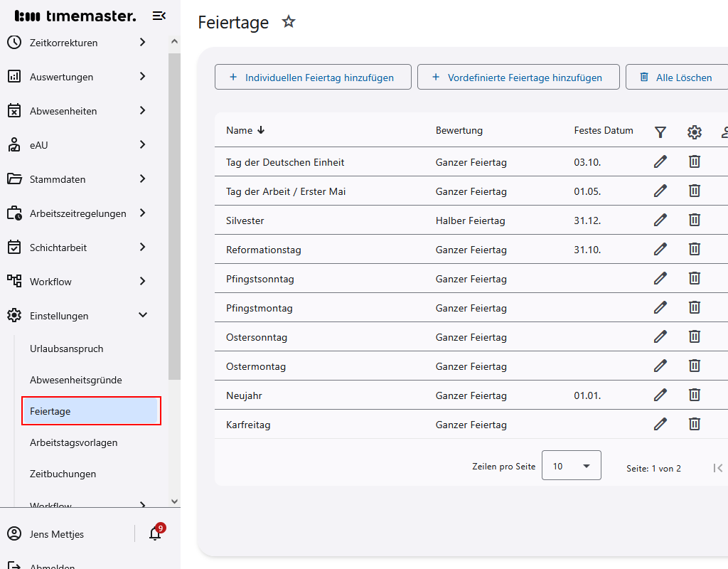Open the rows per page dropdown
The height and width of the screenshot is (569, 728).
[571, 466]
